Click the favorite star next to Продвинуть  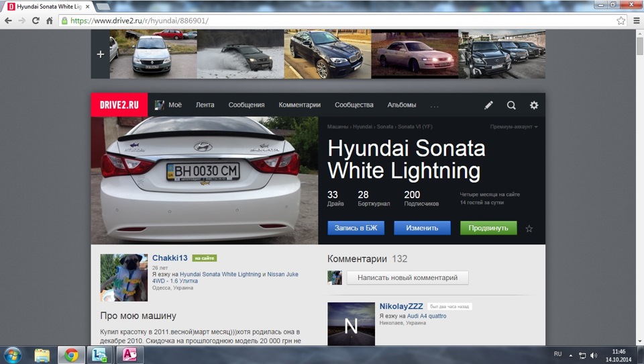[x=529, y=229]
